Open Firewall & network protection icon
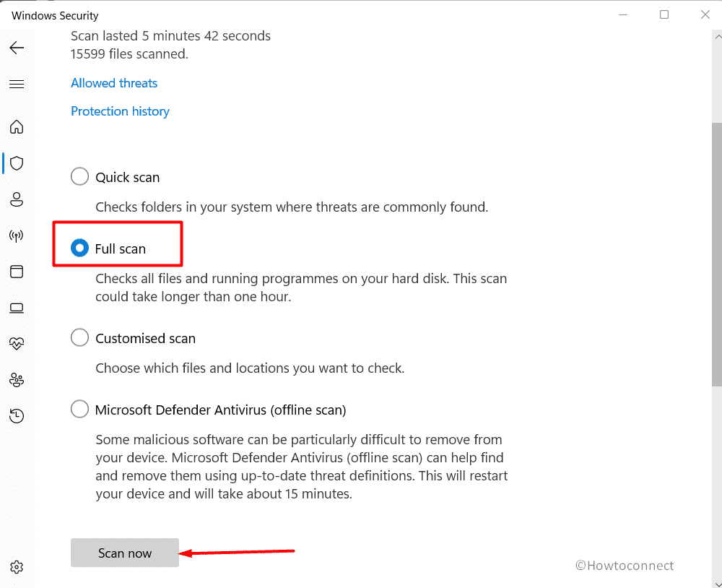This screenshot has height=588, width=722. pyautogui.click(x=17, y=235)
